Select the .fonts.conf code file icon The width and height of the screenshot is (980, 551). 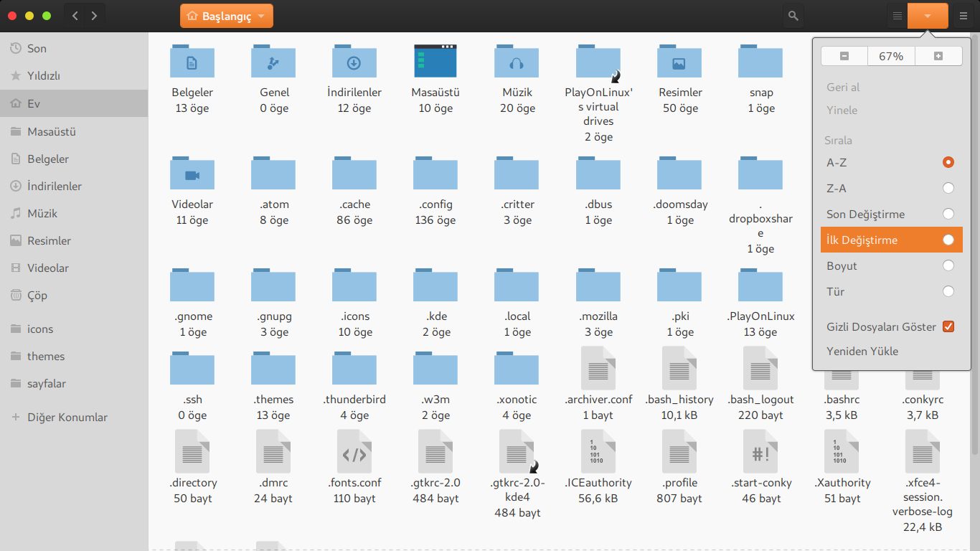354,451
